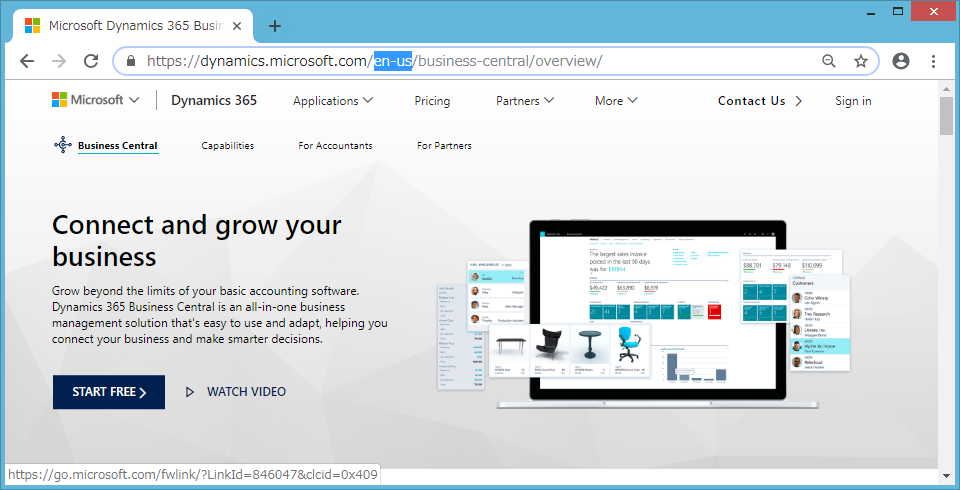Click Contact Us link

pos(760,100)
